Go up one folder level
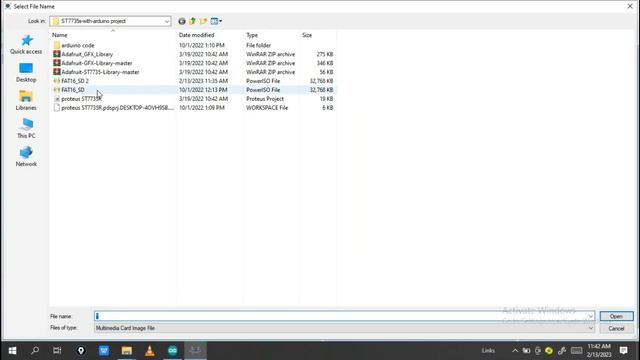The image size is (640, 360). (x=192, y=21)
